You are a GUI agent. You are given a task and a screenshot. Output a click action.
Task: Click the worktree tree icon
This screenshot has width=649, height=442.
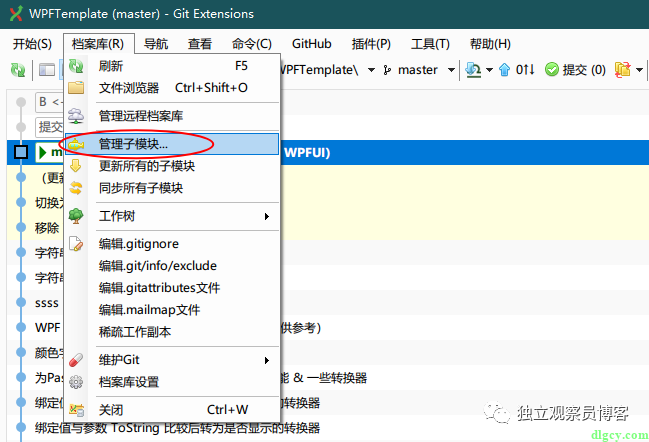coord(76,216)
